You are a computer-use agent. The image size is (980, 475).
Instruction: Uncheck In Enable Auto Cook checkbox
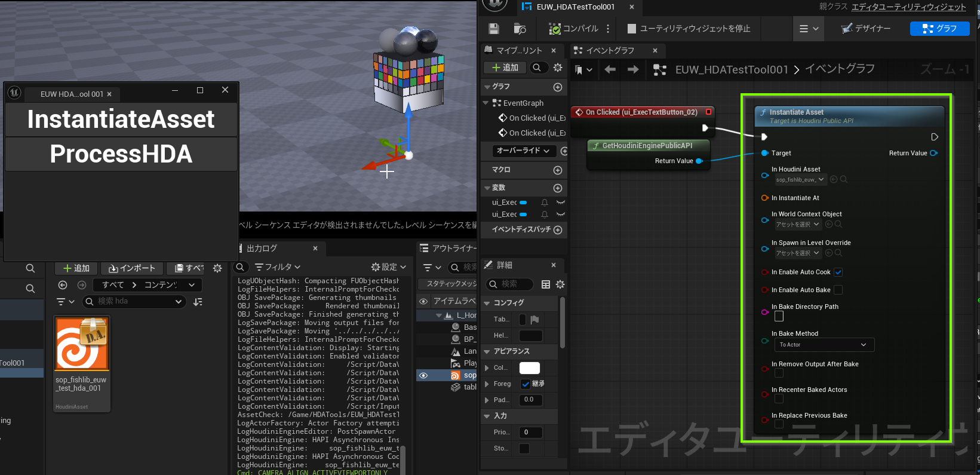(838, 272)
